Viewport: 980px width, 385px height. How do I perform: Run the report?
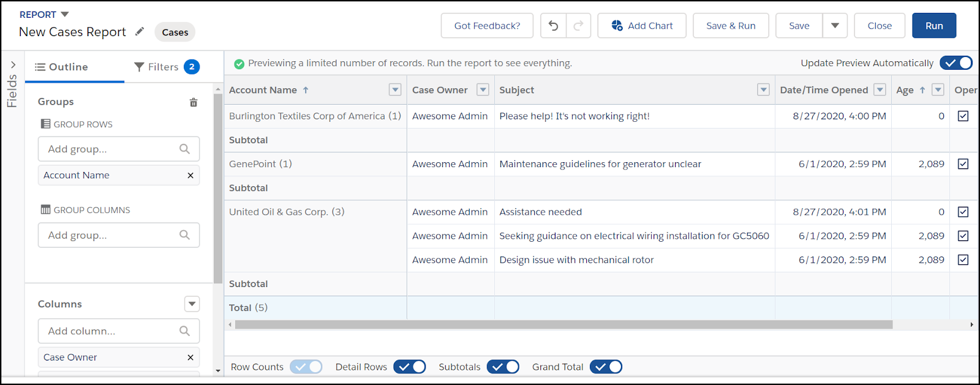934,26
